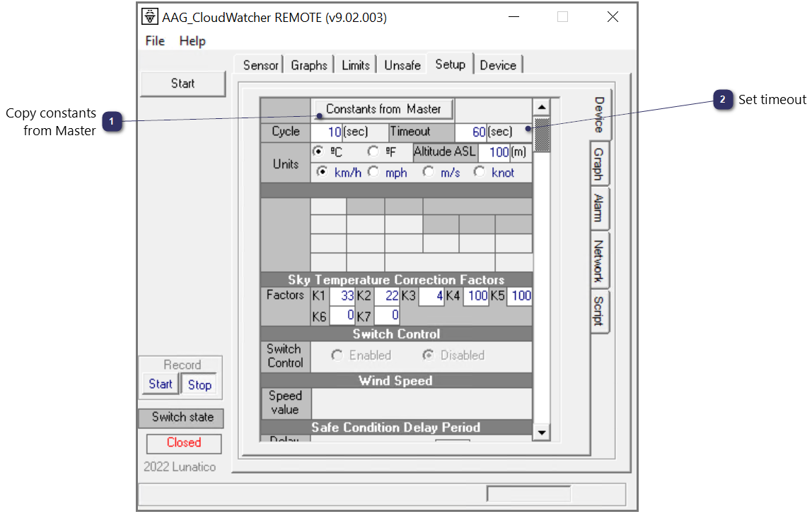Viewport: 812px width, 514px height.
Task: Click the Cycle seconds input field
Action: 327,132
